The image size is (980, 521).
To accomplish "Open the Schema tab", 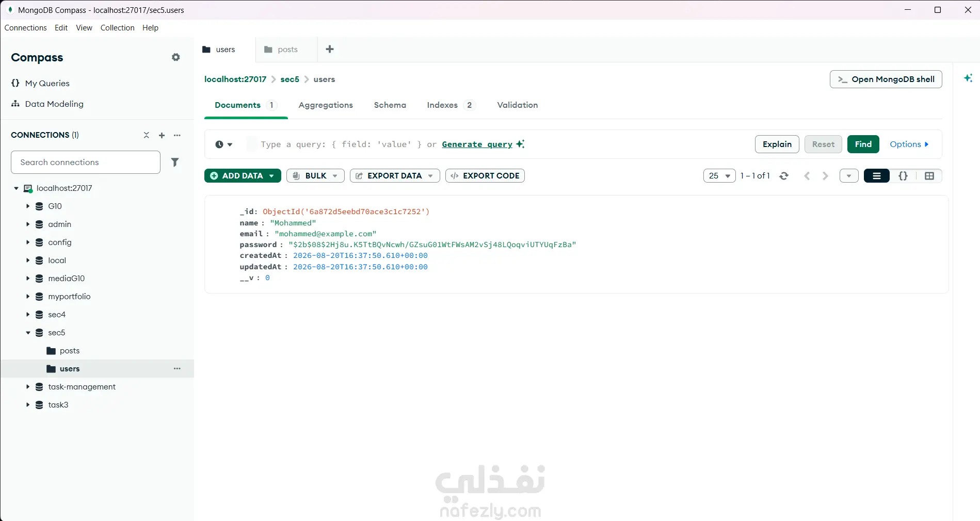I will coord(390,105).
